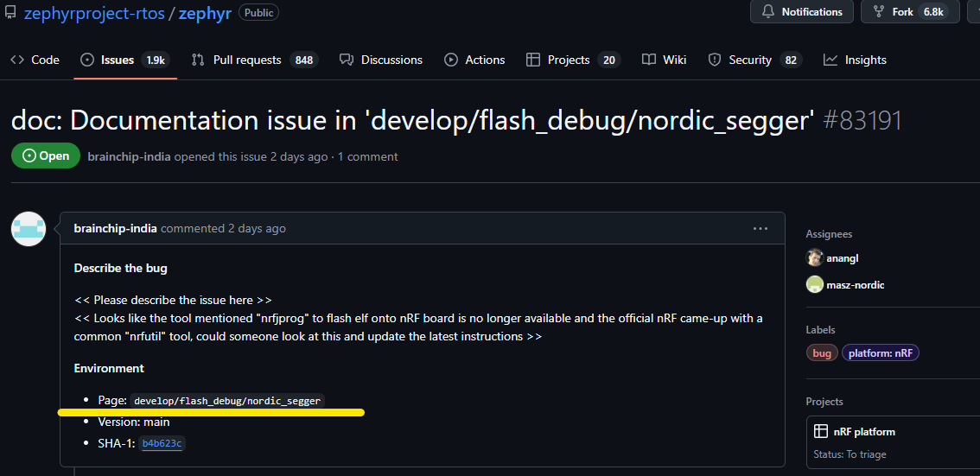Click the b4b623c commit SHA link

pos(162,443)
